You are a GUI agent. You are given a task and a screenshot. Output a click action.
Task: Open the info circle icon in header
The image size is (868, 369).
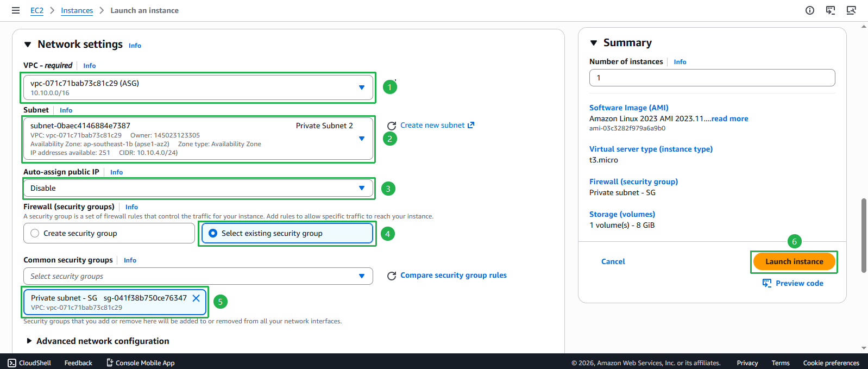810,10
